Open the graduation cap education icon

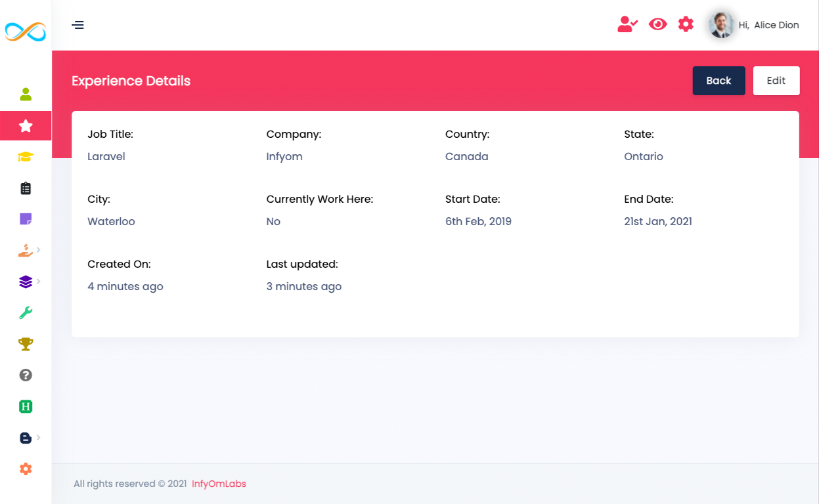[26, 157]
